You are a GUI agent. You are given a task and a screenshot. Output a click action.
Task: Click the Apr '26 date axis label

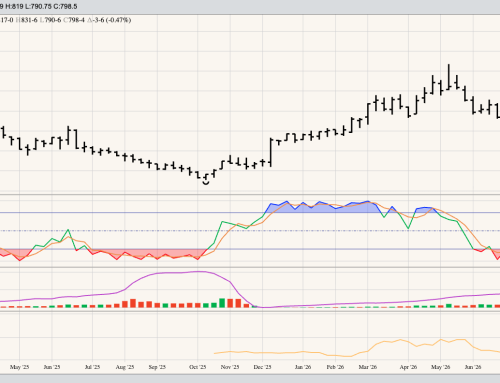408,367
